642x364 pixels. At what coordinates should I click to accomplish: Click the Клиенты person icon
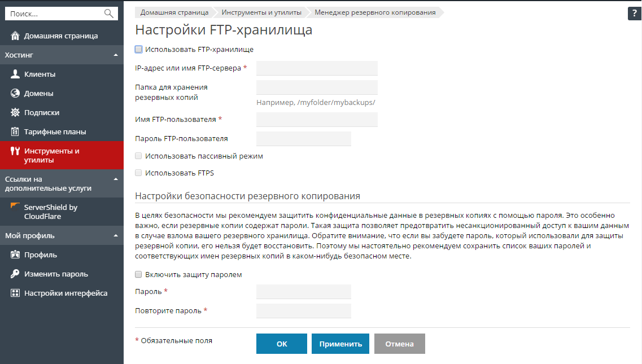coord(15,74)
